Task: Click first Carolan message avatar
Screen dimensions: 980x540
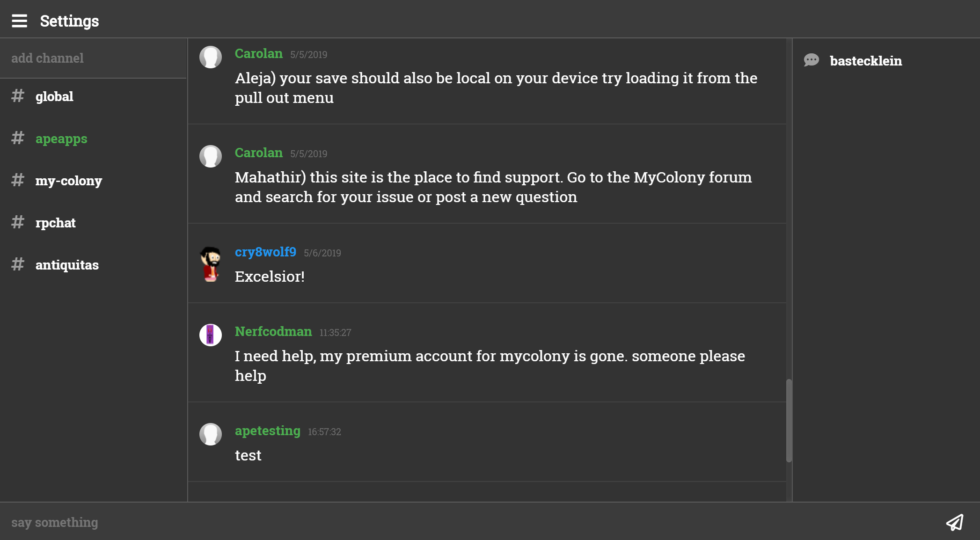Action: pyautogui.click(x=211, y=57)
